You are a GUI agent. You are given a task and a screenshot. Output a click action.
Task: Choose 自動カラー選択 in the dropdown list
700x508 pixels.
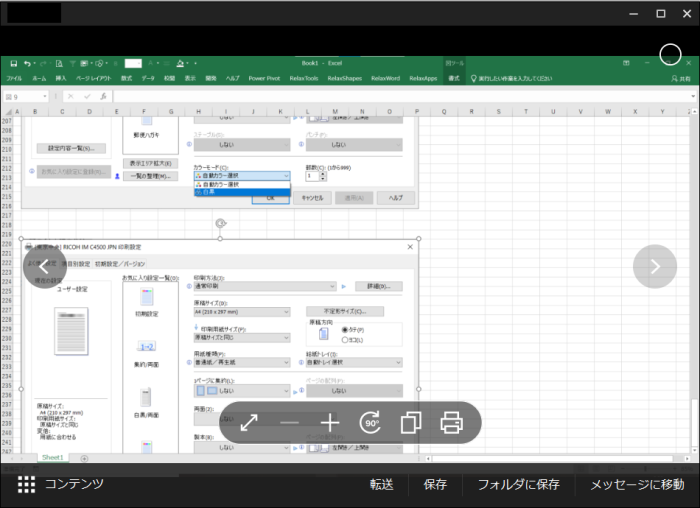point(242,184)
